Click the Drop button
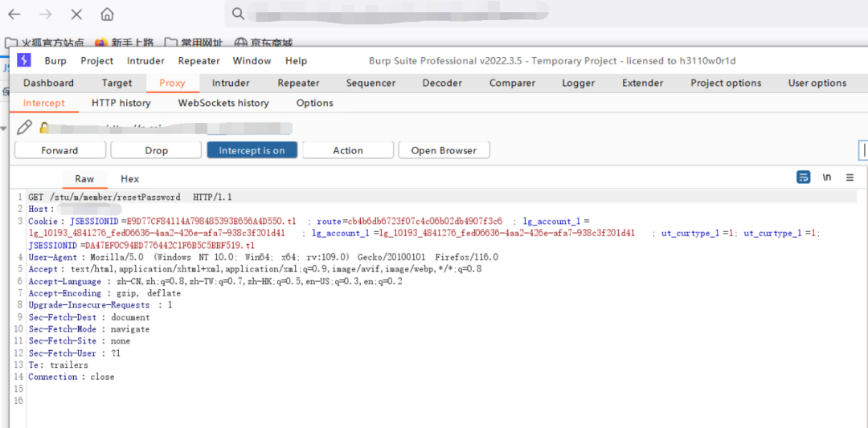The width and height of the screenshot is (868, 428). 156,150
